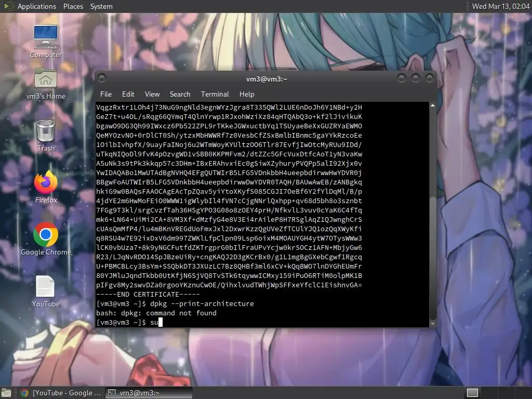Screen dimensions: 532x399
Task: Open the terminal View menu
Action: [x=152, y=95]
